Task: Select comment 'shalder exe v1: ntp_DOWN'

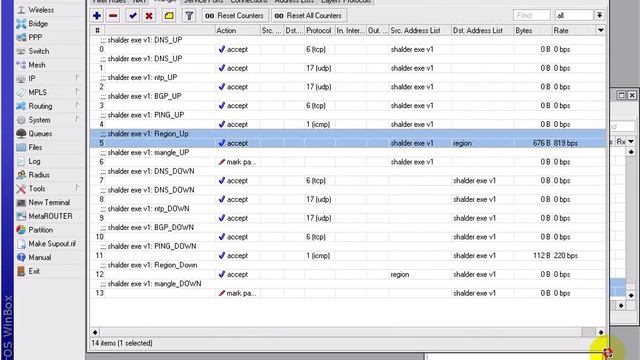Action: coord(149,209)
